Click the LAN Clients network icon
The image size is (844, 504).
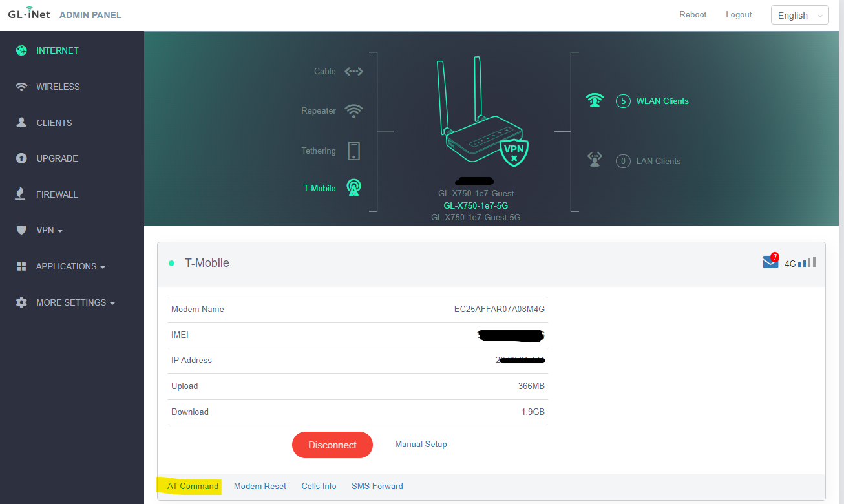coord(595,160)
